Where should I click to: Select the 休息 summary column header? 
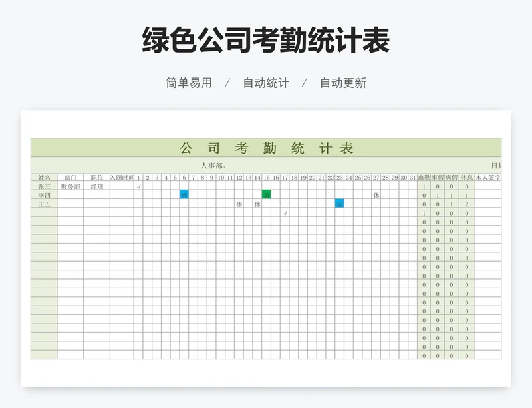467,178
